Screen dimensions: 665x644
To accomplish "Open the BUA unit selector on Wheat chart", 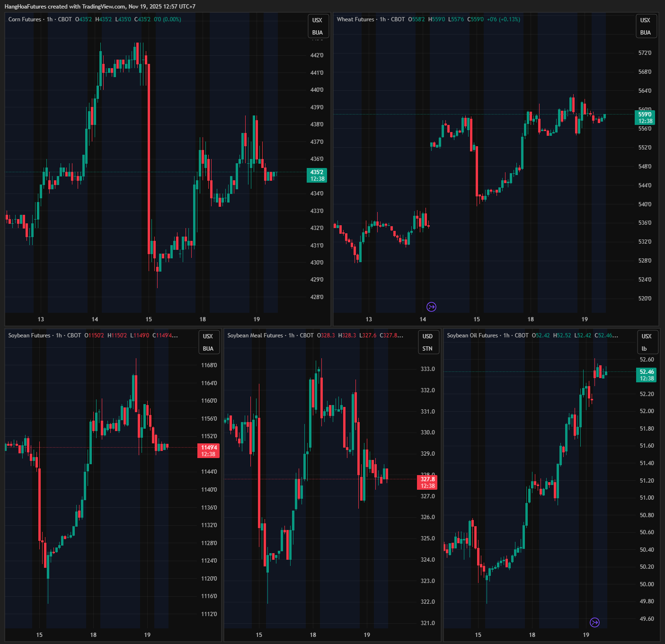I will [645, 33].
